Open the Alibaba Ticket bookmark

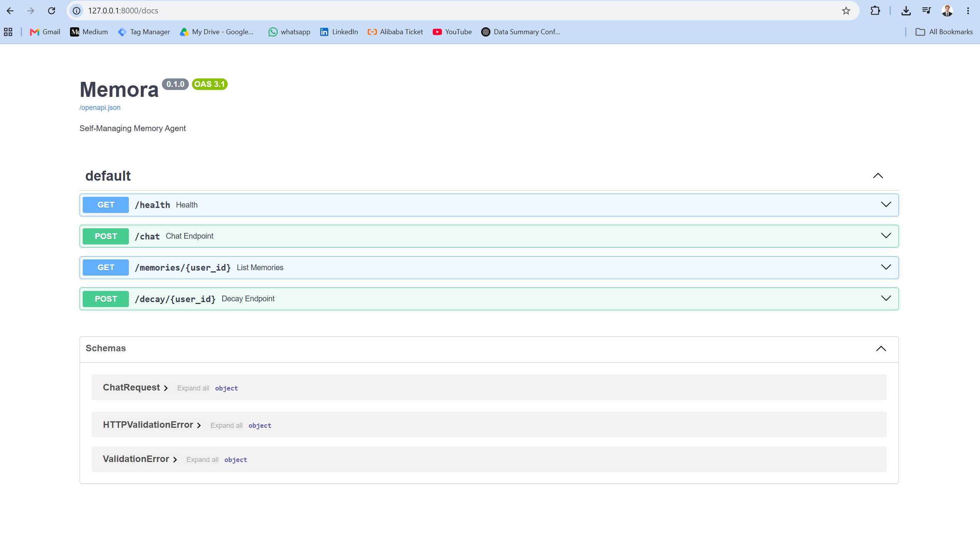pos(395,32)
